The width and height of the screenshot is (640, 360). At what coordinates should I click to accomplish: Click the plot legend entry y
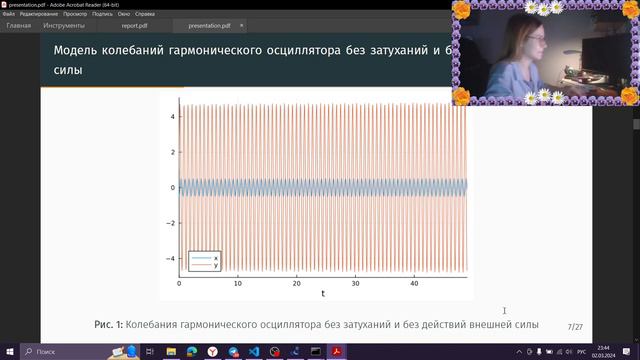205,265
